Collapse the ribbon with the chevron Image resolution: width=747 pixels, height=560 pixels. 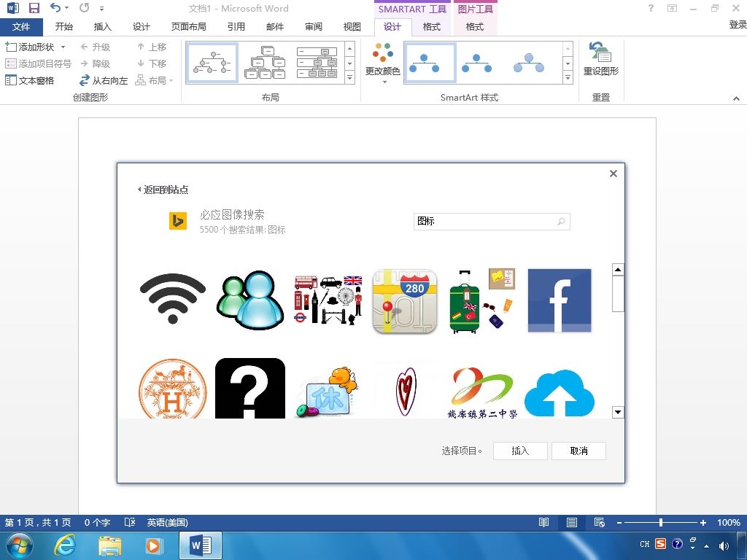click(x=736, y=98)
